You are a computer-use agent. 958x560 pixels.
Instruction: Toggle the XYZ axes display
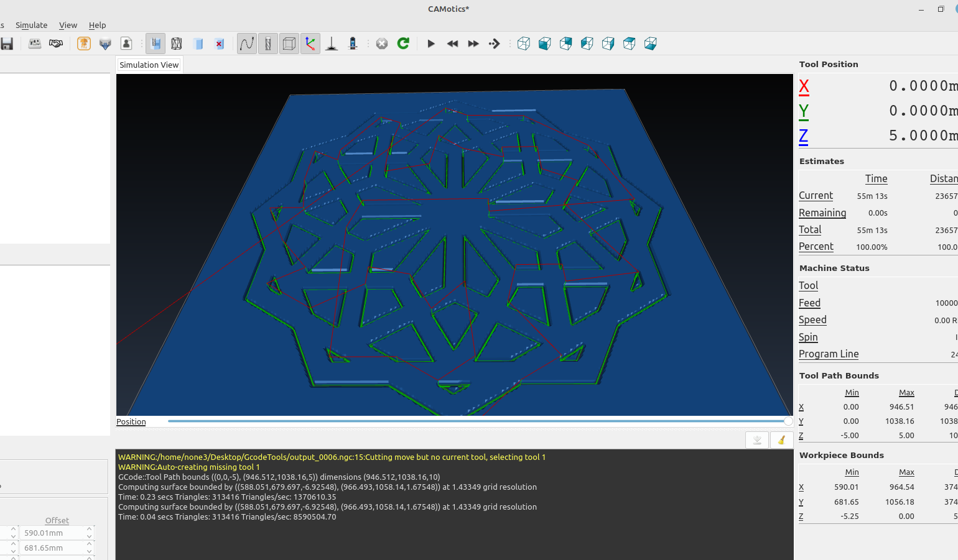tap(310, 44)
